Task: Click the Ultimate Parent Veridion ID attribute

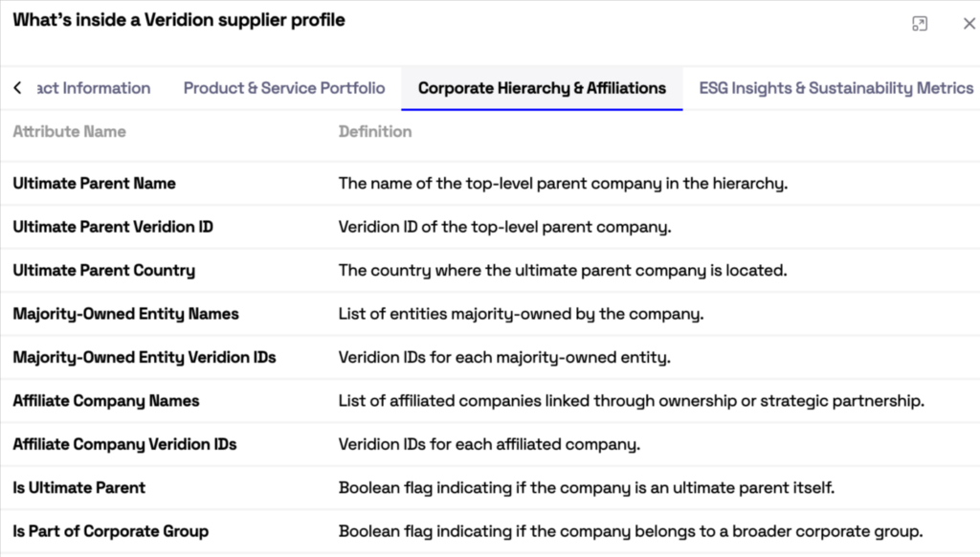Action: (112, 227)
